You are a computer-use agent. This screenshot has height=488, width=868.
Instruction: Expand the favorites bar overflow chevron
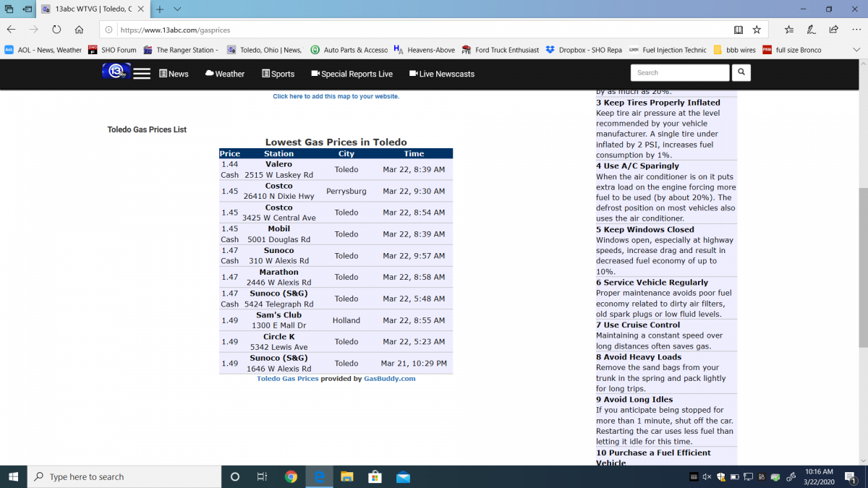(856, 50)
